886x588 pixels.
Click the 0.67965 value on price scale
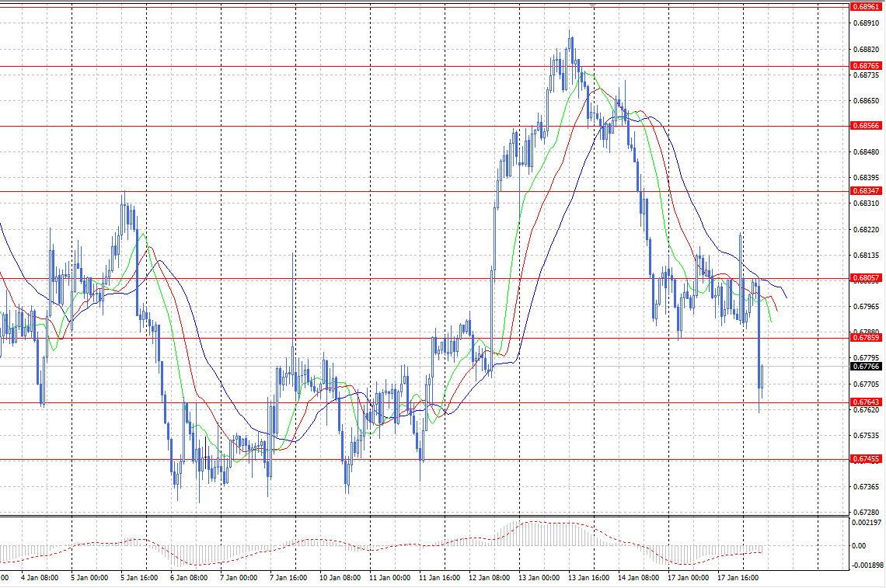(x=866, y=307)
